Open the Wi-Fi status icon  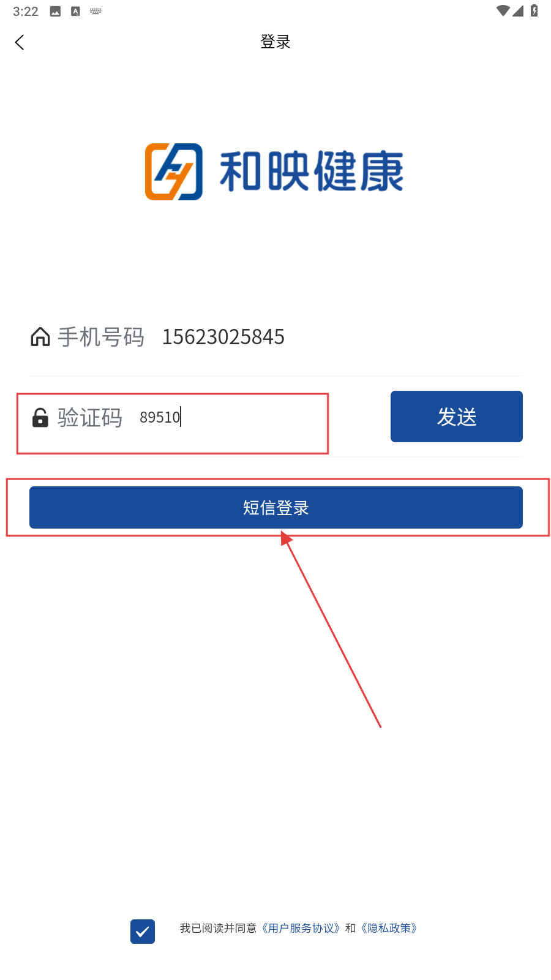pyautogui.click(x=503, y=11)
